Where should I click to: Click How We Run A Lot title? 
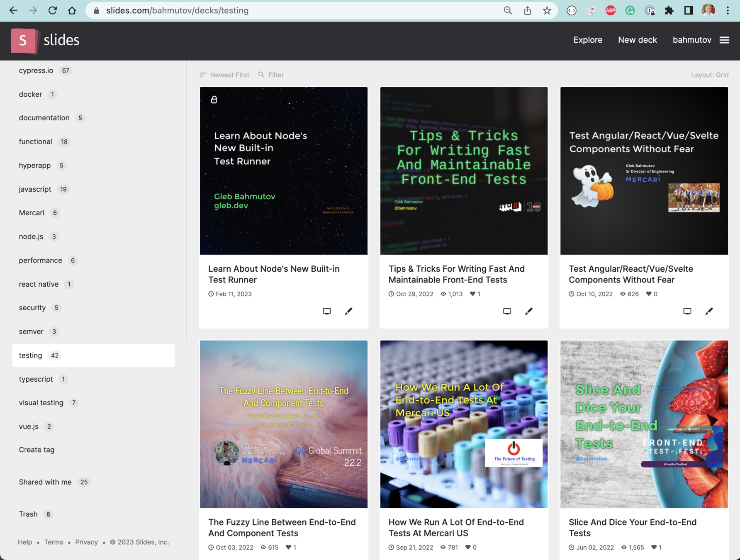tap(456, 528)
